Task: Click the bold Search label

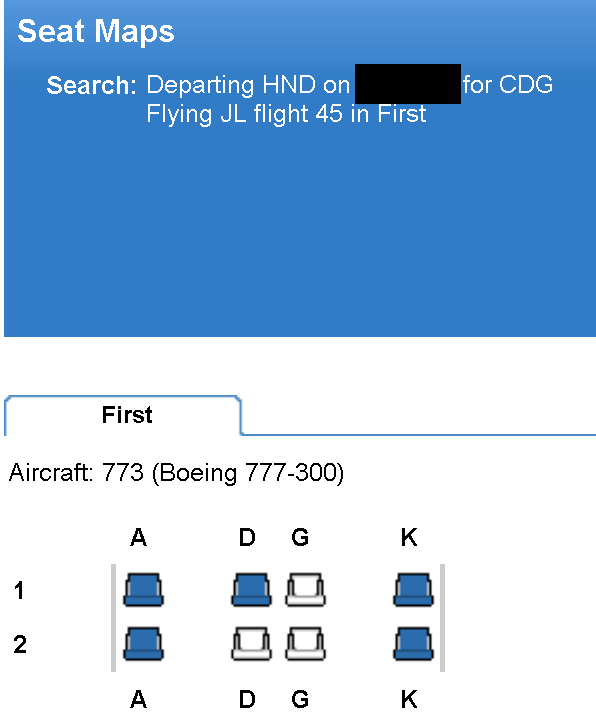Action: point(92,86)
